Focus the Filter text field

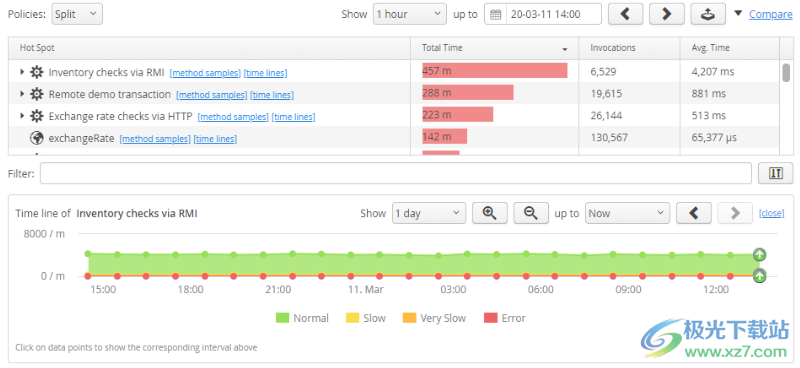(396, 174)
